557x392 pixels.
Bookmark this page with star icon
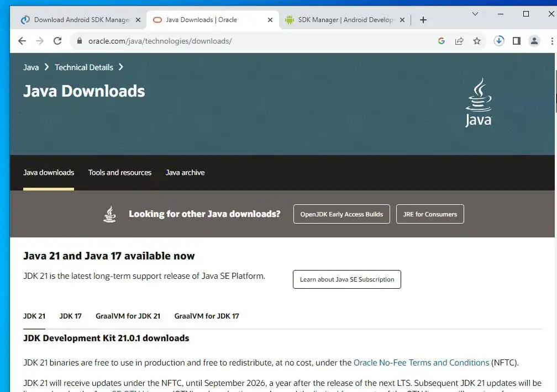coord(477,41)
